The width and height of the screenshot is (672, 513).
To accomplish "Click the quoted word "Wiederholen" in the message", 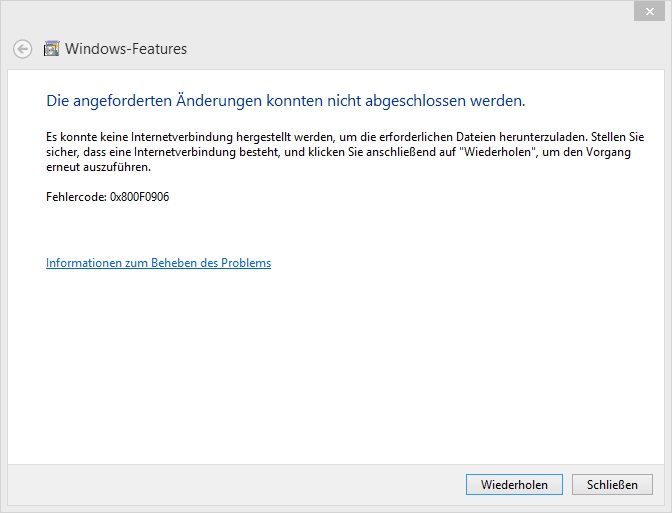I will coord(498,152).
